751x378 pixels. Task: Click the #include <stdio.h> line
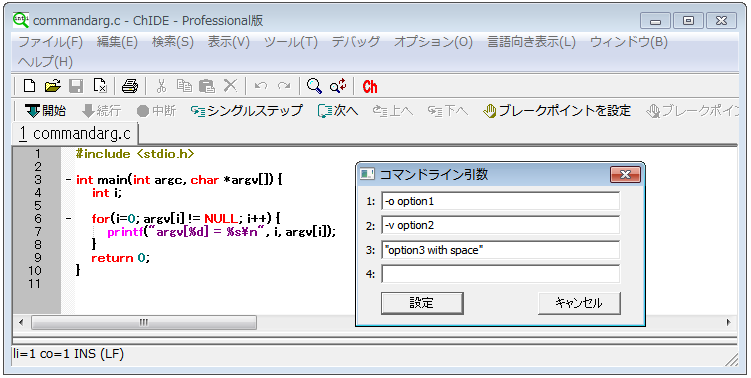pos(135,154)
